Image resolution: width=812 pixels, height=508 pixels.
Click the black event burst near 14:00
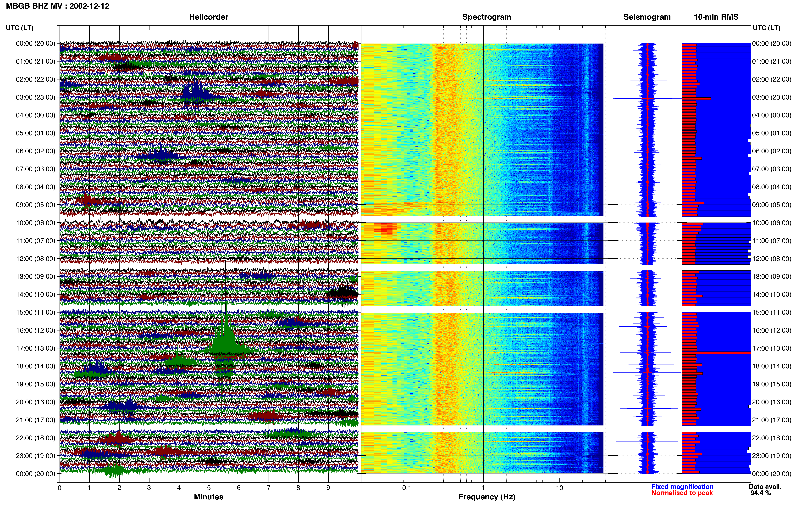tap(344, 293)
